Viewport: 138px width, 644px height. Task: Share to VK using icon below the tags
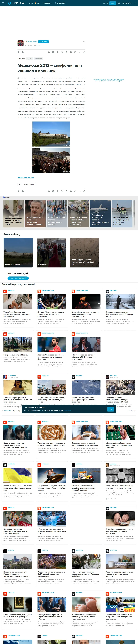(x=53, y=191)
